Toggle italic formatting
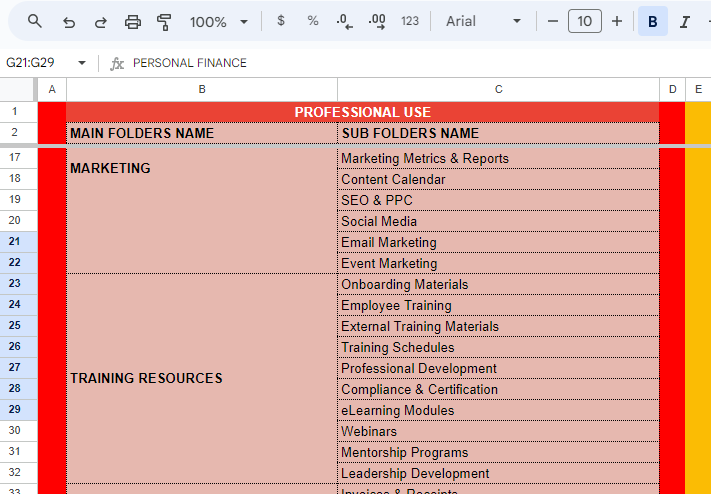 coord(685,22)
